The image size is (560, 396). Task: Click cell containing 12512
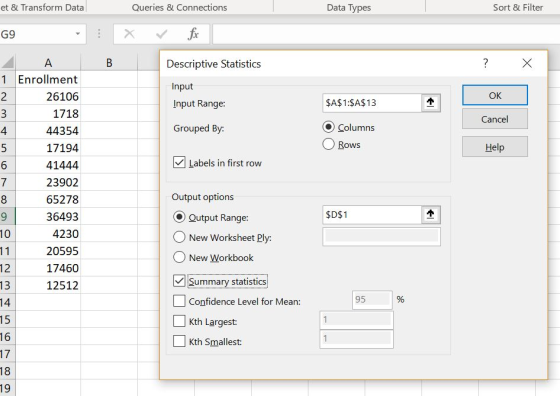pyautogui.click(x=48, y=285)
